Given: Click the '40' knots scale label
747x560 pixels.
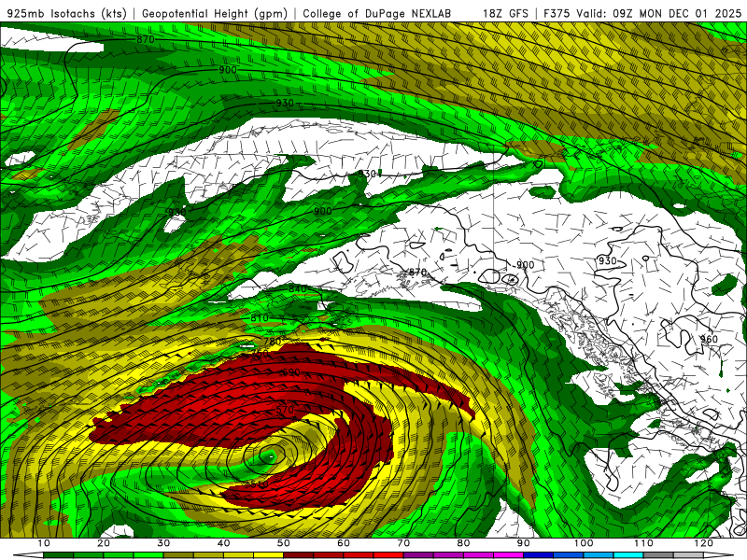Looking at the screenshot, I should coord(223,543).
